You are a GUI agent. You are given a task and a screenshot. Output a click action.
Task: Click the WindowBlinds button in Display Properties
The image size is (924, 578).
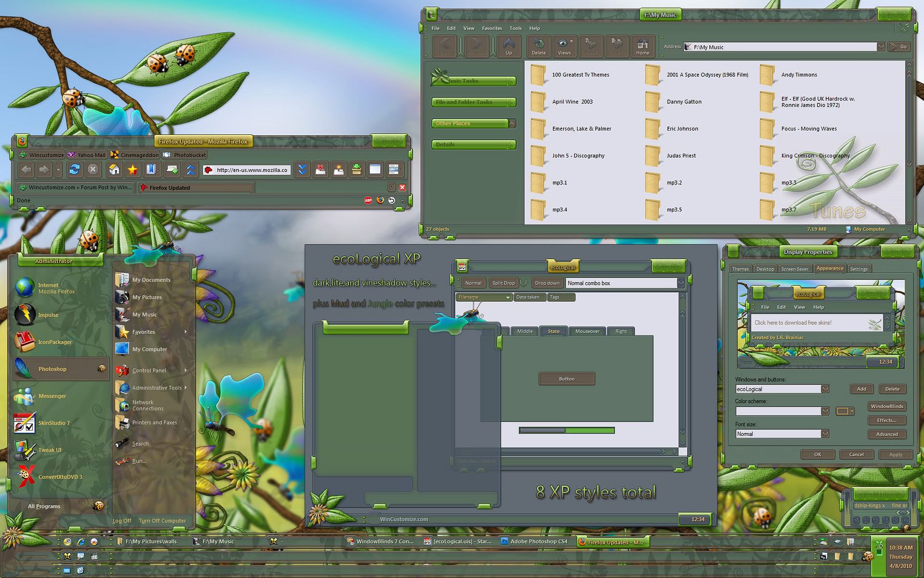point(887,406)
